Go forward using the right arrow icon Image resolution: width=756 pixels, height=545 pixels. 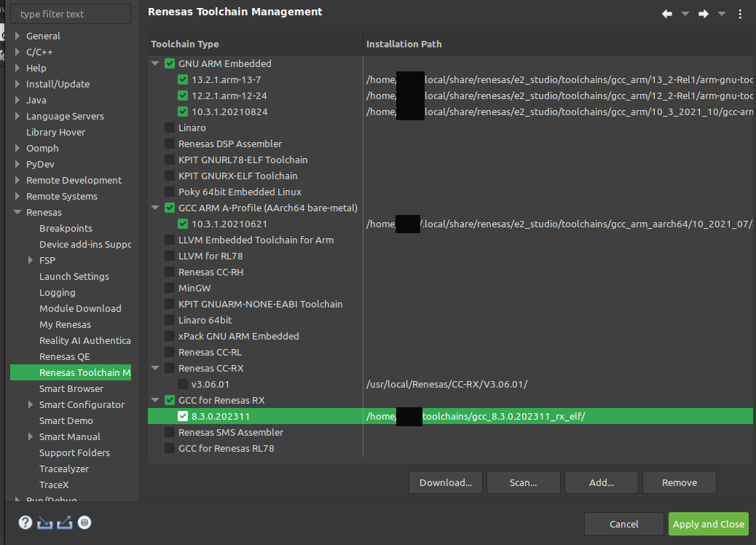click(703, 14)
